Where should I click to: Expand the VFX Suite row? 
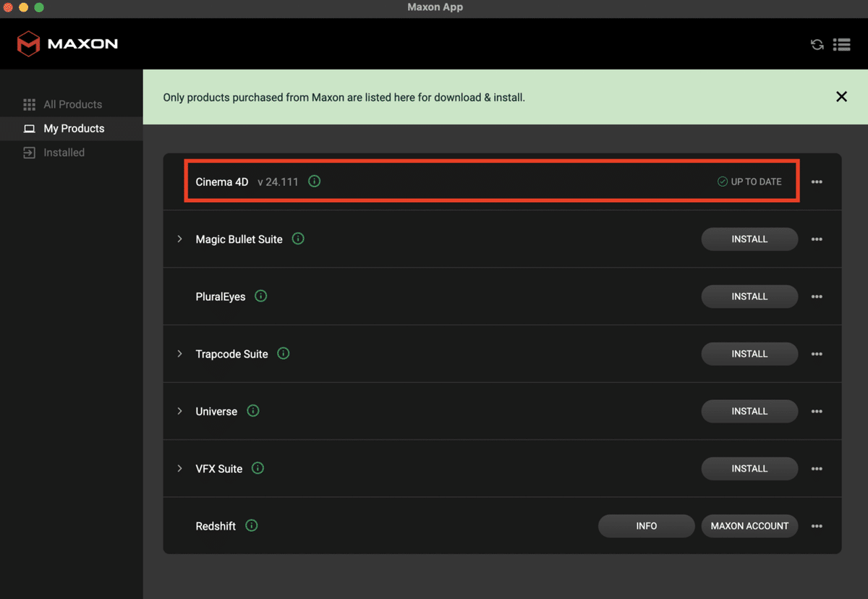click(x=180, y=468)
